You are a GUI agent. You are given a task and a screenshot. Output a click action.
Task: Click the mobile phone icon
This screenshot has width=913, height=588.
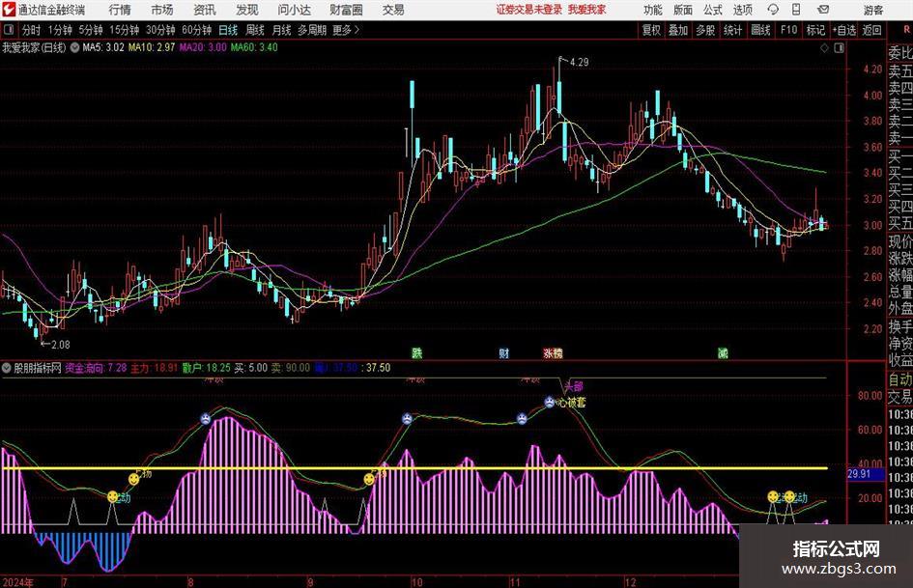point(796,10)
